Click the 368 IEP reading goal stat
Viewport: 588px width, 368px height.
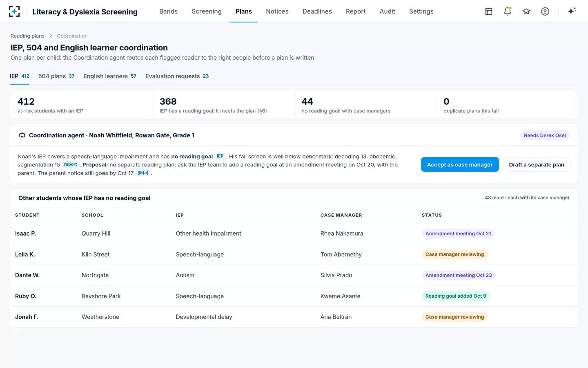pos(223,105)
